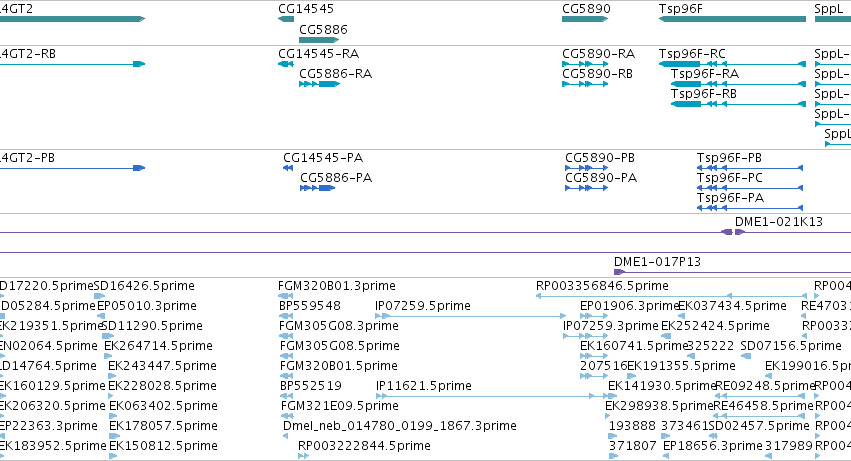The height and width of the screenshot is (461, 851).
Task: Open EST 193888
Action: (632, 427)
